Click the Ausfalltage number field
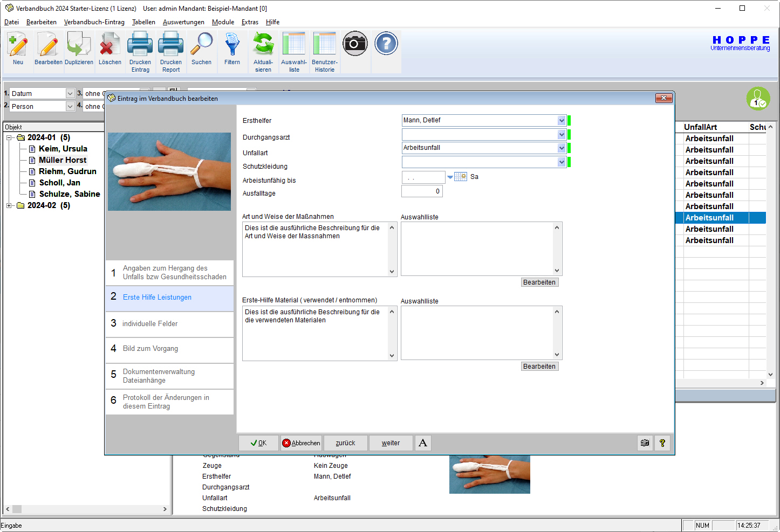Viewport: 780px width, 532px height. click(x=422, y=191)
